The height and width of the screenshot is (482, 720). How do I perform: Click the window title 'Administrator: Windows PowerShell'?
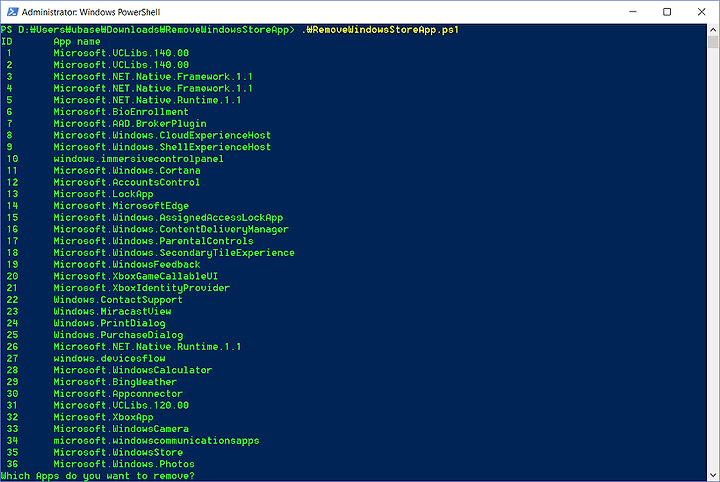91,12
